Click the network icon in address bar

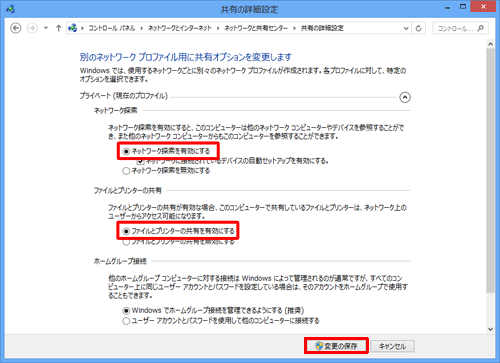pyautogui.click(x=72, y=28)
